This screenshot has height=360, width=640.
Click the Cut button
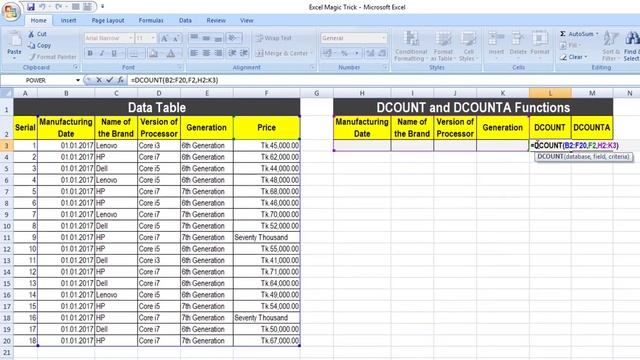[x=37, y=34]
